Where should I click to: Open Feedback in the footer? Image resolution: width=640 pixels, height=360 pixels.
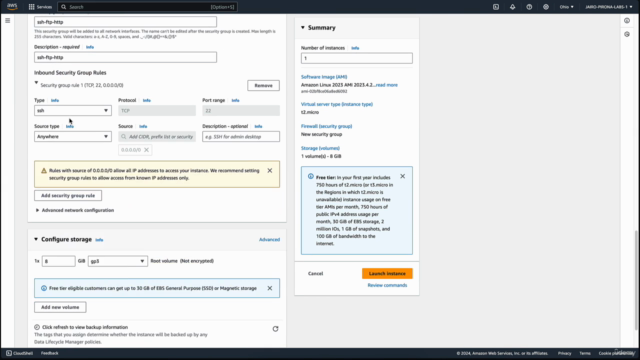point(50,353)
